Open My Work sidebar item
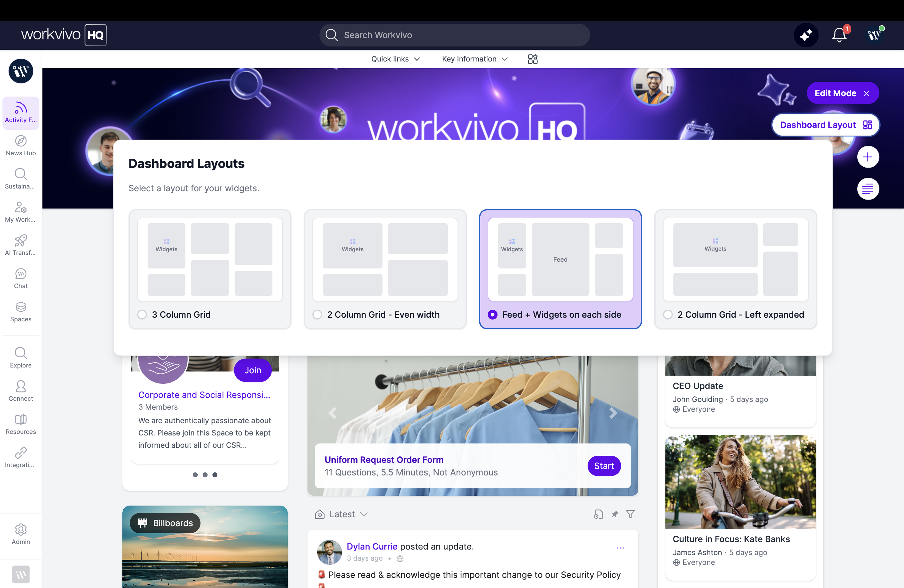The width and height of the screenshot is (904, 588). 21,212
